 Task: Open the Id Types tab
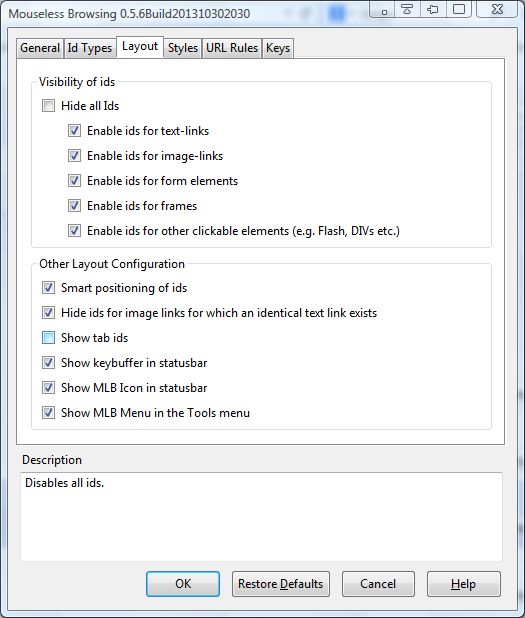[89, 48]
